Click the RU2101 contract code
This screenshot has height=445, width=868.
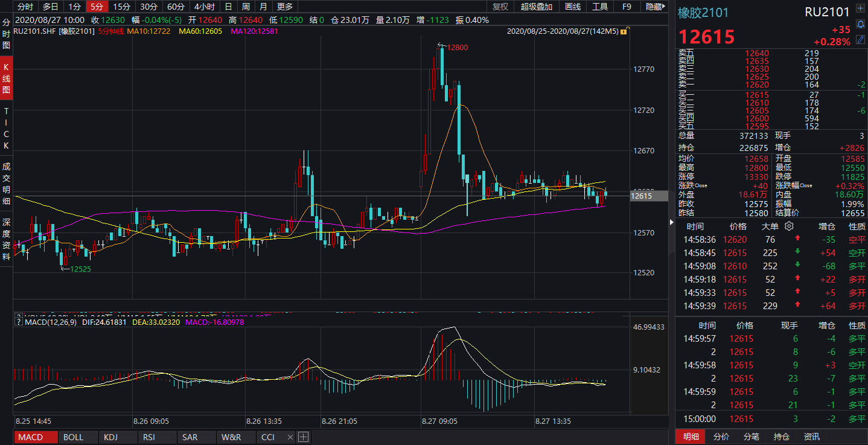tap(827, 12)
